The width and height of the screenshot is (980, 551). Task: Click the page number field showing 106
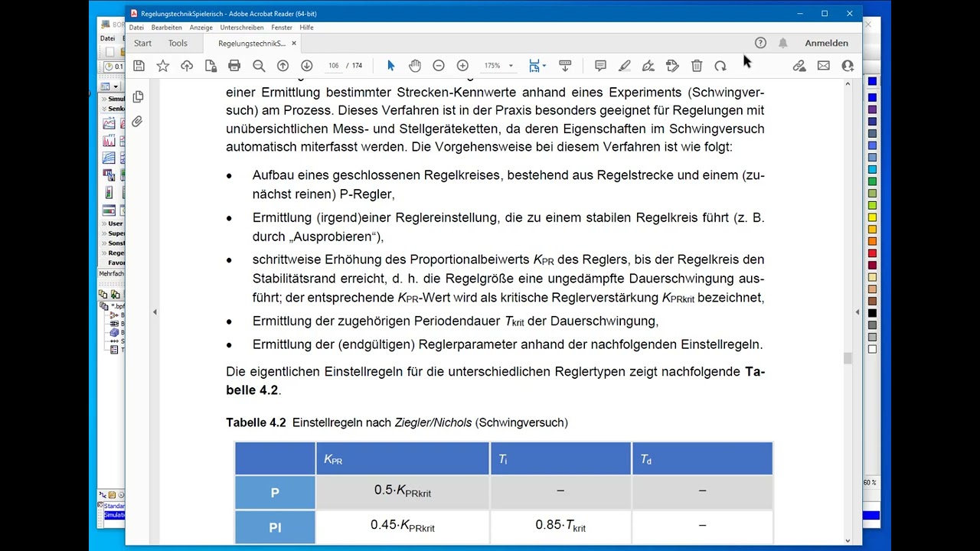[x=334, y=66]
